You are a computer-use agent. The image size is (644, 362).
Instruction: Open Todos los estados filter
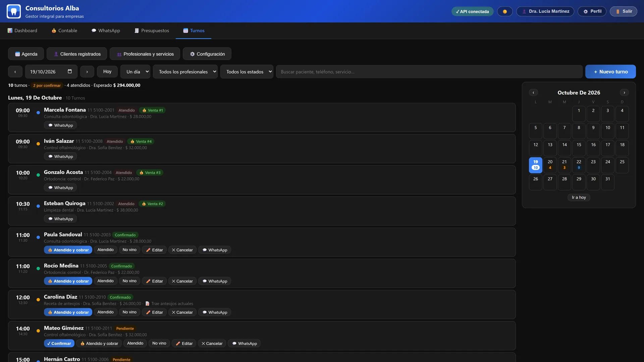click(247, 72)
